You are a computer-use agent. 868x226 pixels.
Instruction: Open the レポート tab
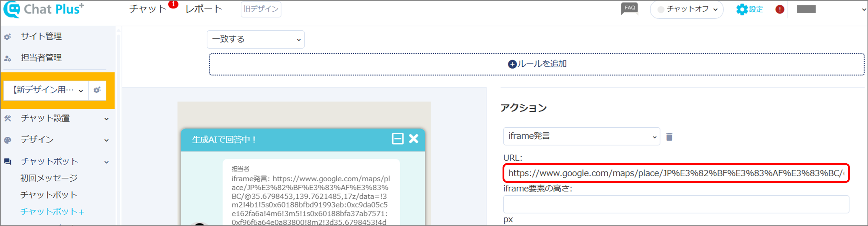[x=204, y=9]
